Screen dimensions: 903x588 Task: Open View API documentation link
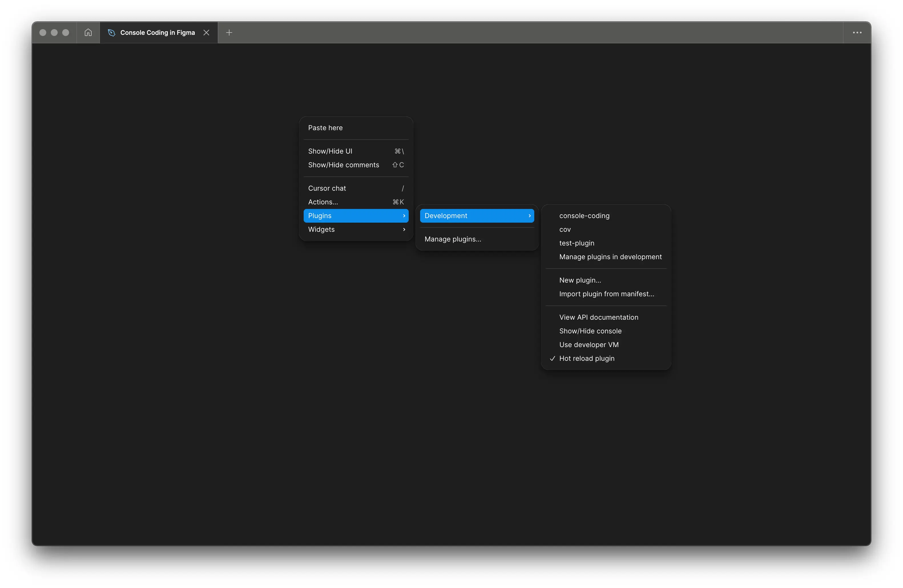598,317
